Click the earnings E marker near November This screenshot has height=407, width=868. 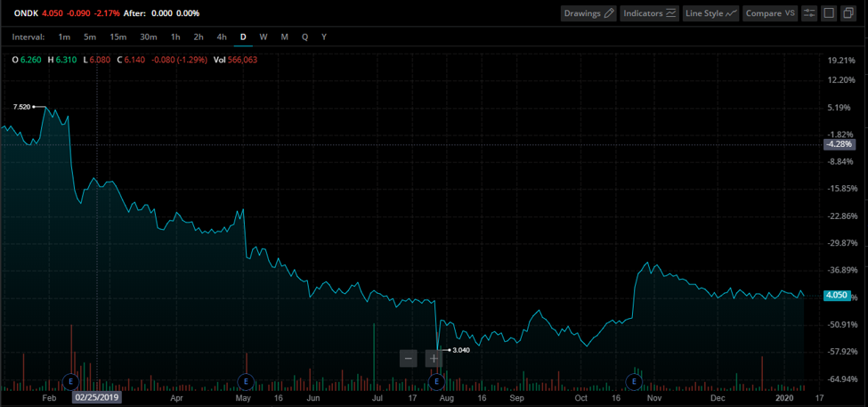[633, 381]
